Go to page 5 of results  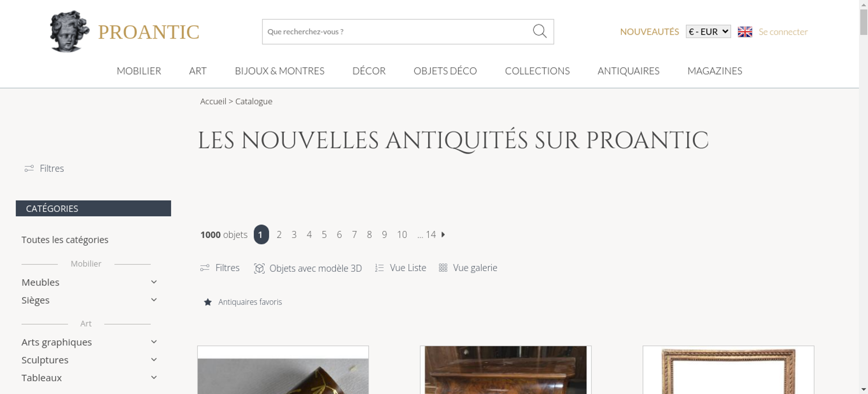point(324,235)
